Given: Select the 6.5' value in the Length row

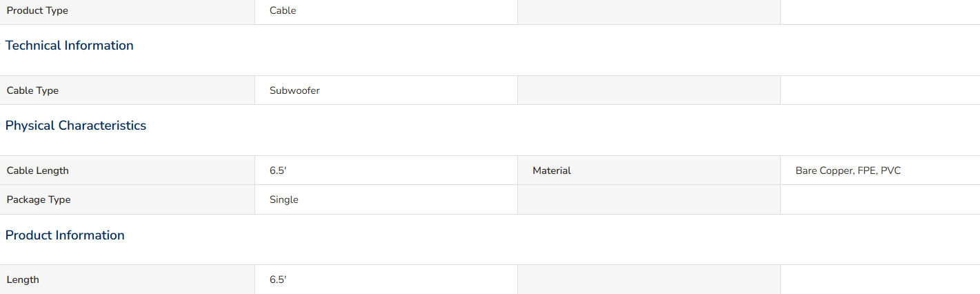Looking at the screenshot, I should 278,280.
